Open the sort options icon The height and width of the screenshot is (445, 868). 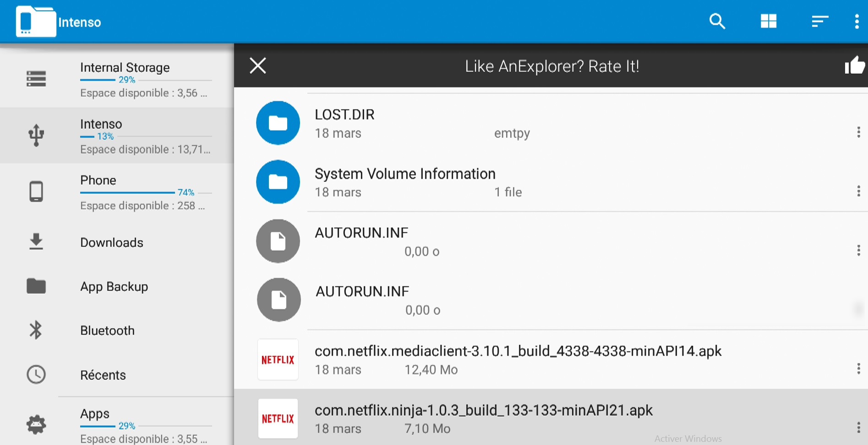tap(819, 21)
